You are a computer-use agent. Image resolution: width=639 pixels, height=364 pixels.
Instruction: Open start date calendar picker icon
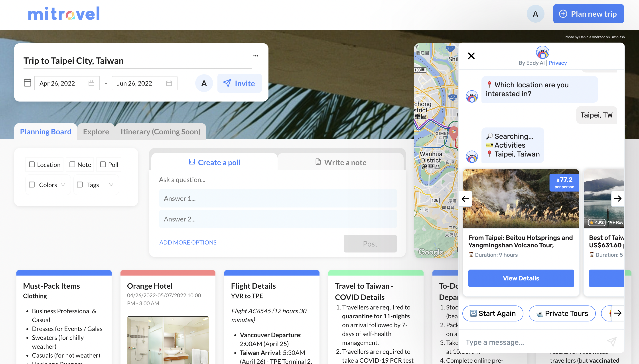point(91,83)
